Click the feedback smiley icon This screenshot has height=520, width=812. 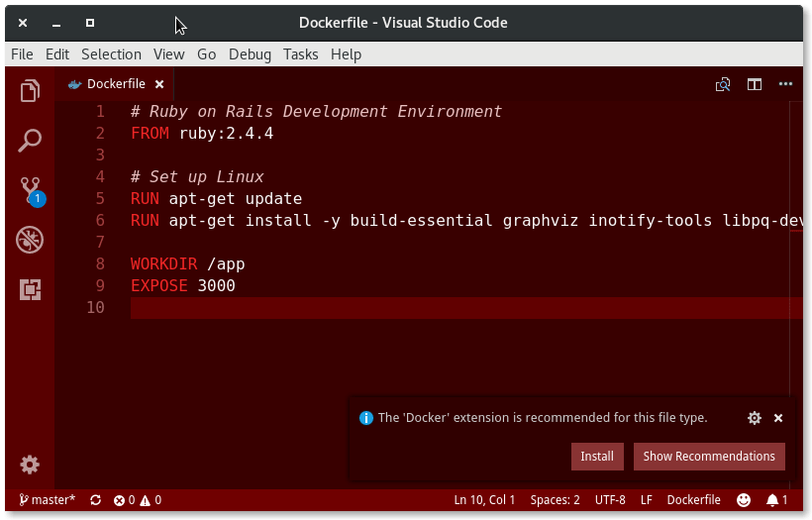[744, 500]
